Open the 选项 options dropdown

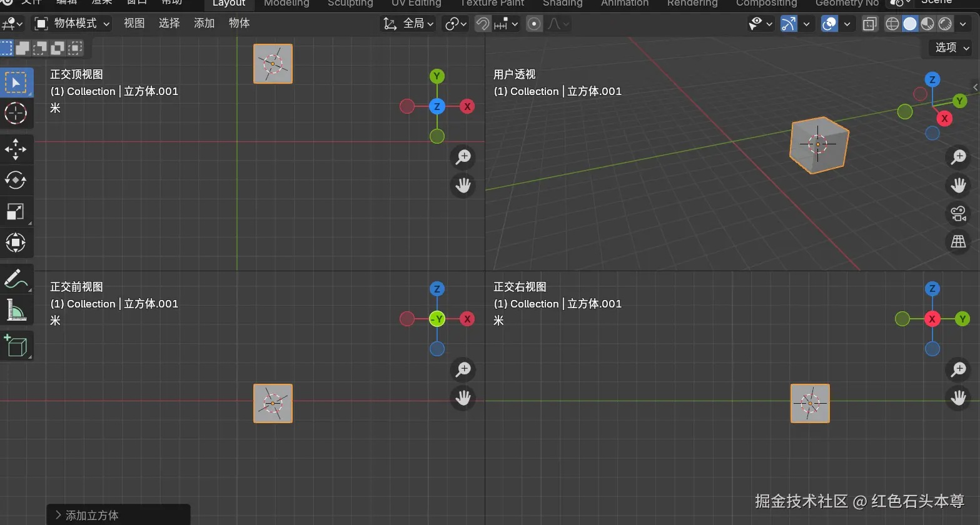952,47
